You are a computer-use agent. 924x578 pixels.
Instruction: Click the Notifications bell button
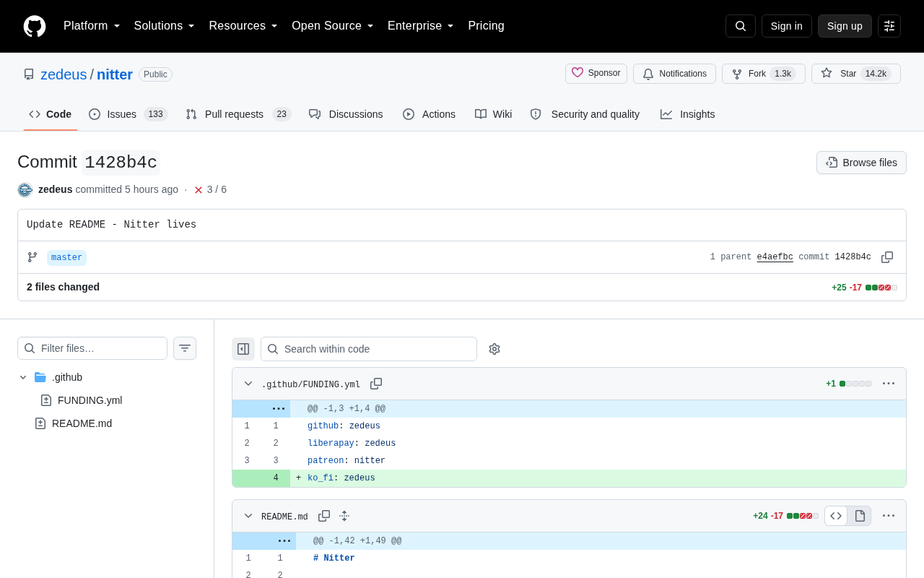674,74
